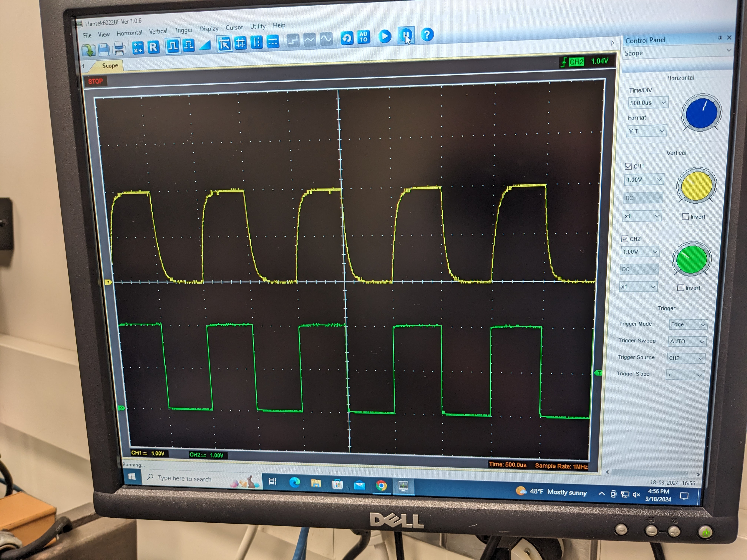Toggle the CH1 channel checkbox
Image resolution: width=747 pixels, height=560 pixels.
(628, 166)
